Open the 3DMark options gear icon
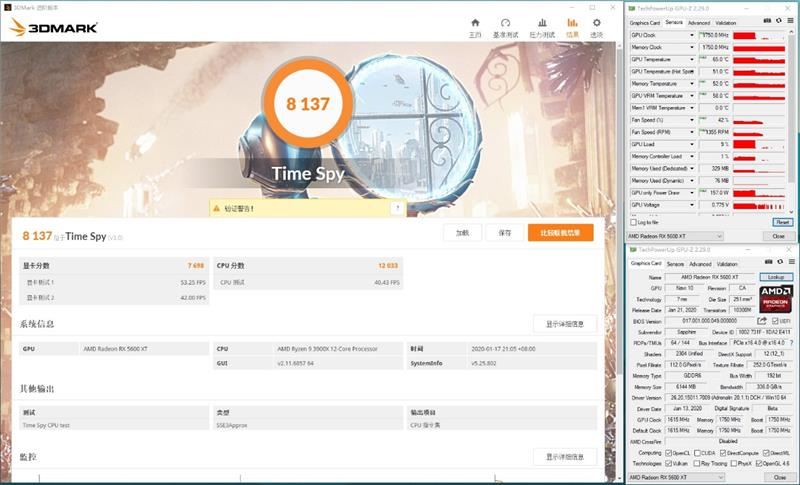This screenshot has width=800, height=485. coord(596,23)
